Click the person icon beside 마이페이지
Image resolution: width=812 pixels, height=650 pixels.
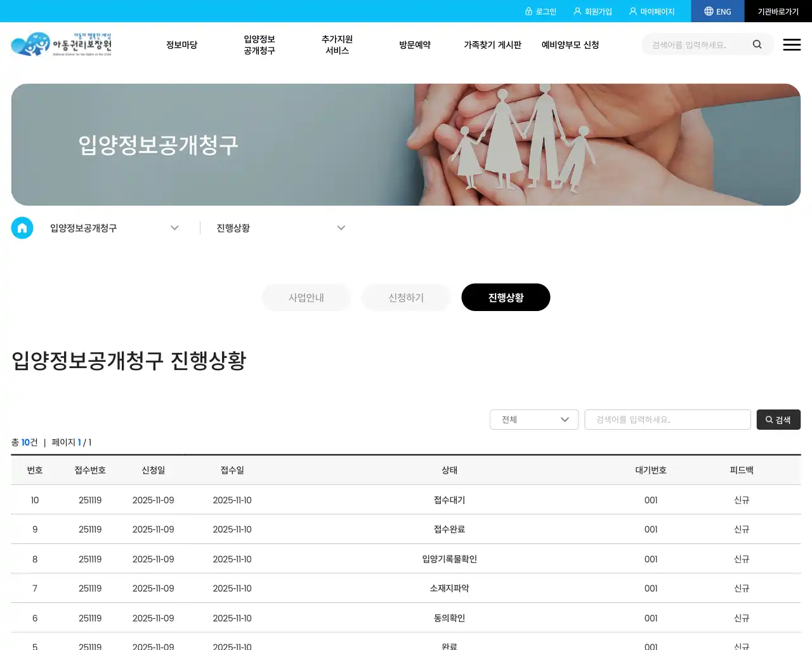(632, 11)
